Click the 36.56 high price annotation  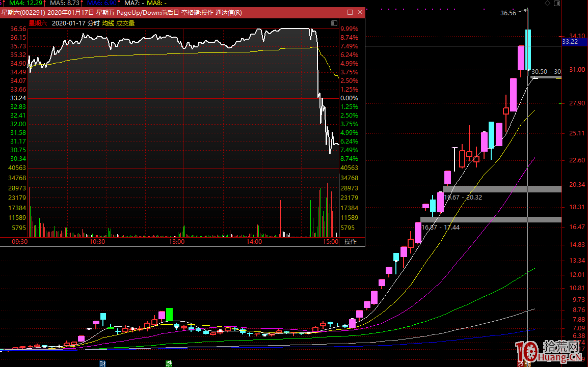coord(508,13)
